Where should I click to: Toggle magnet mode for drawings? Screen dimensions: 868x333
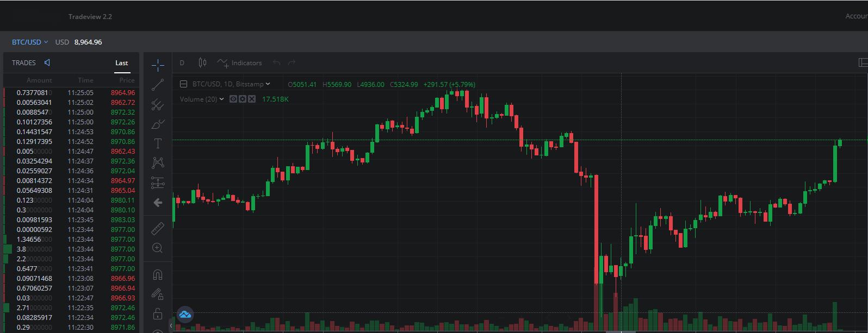(158, 274)
